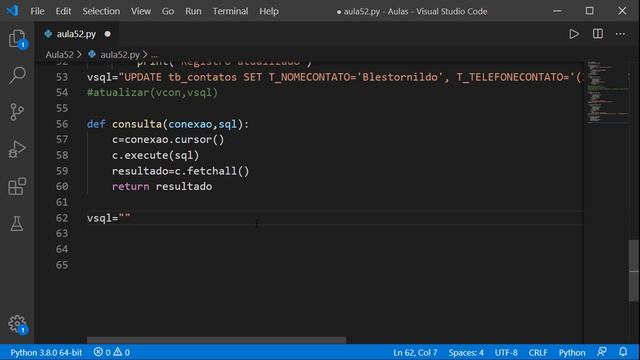
Task: Click 'c=conexao.cursor()' on line 57
Action: 168,140
